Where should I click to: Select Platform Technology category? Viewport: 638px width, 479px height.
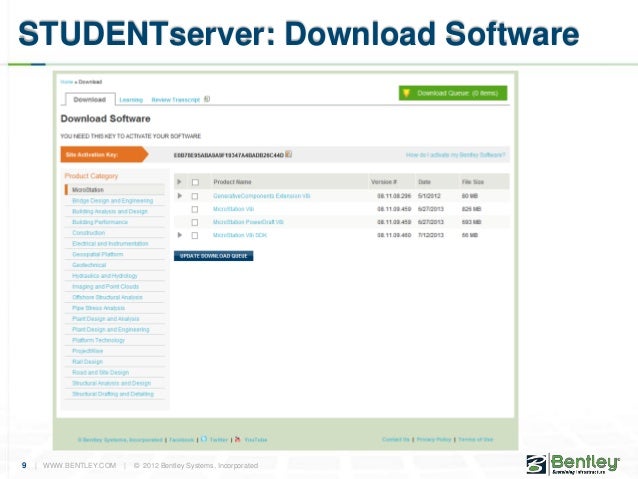(98, 340)
